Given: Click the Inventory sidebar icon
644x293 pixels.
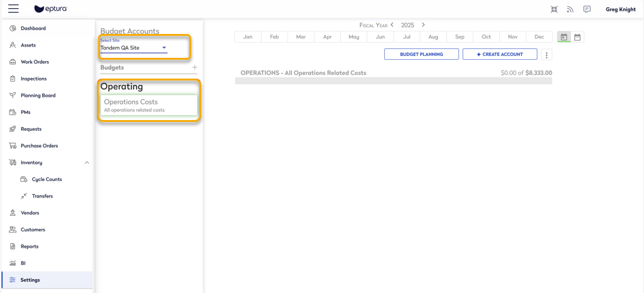Looking at the screenshot, I should pyautogui.click(x=13, y=162).
